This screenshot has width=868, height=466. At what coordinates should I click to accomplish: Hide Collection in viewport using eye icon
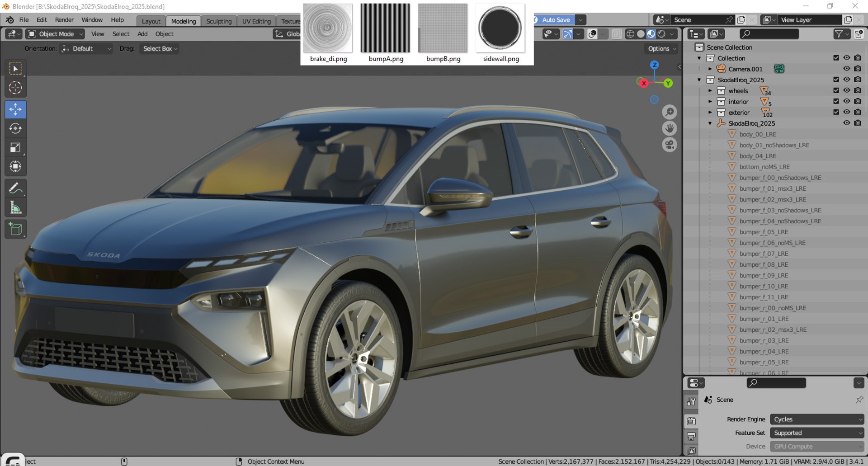tap(847, 58)
